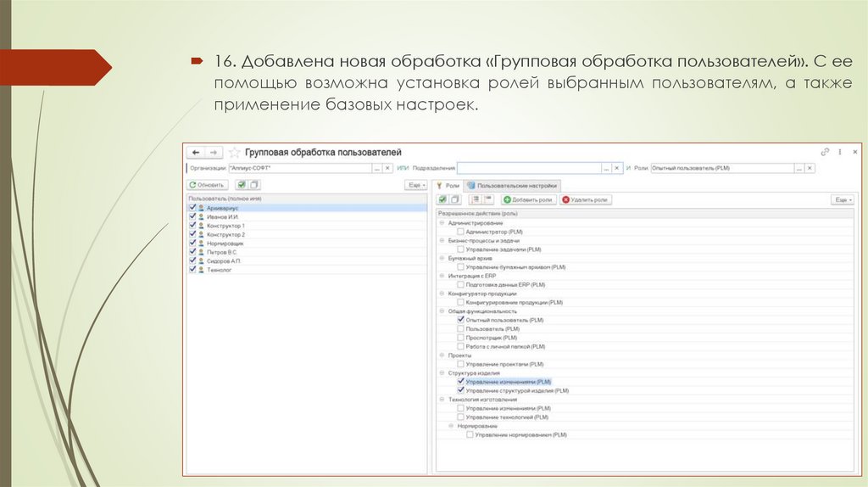Check all roles in the Роли tab

[442, 199]
